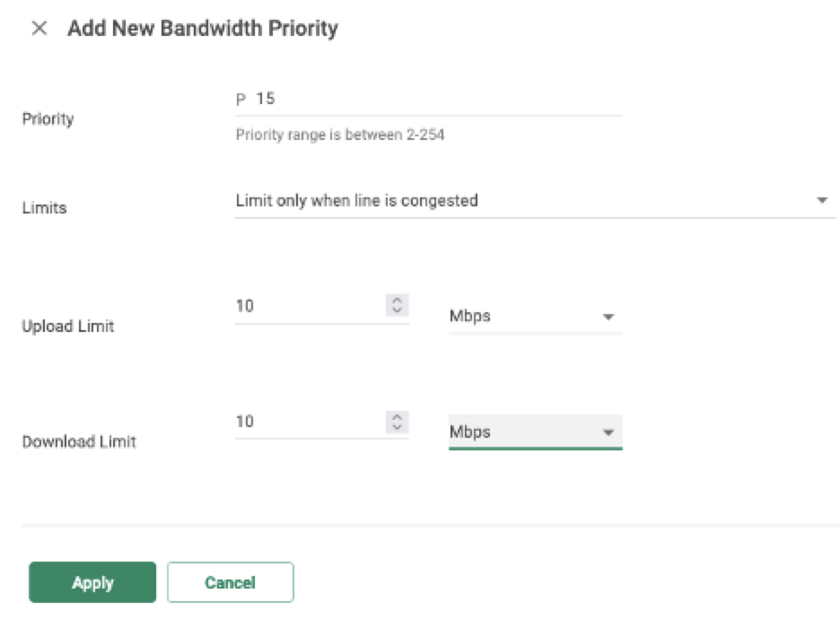Screen dimensions: 840x628
Task: Decrease Upload Limit with down stepper arrow
Action: [x=397, y=310]
